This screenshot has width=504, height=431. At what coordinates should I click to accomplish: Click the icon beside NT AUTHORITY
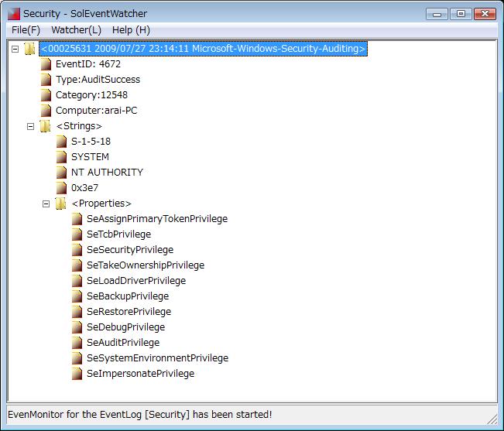tap(61, 173)
